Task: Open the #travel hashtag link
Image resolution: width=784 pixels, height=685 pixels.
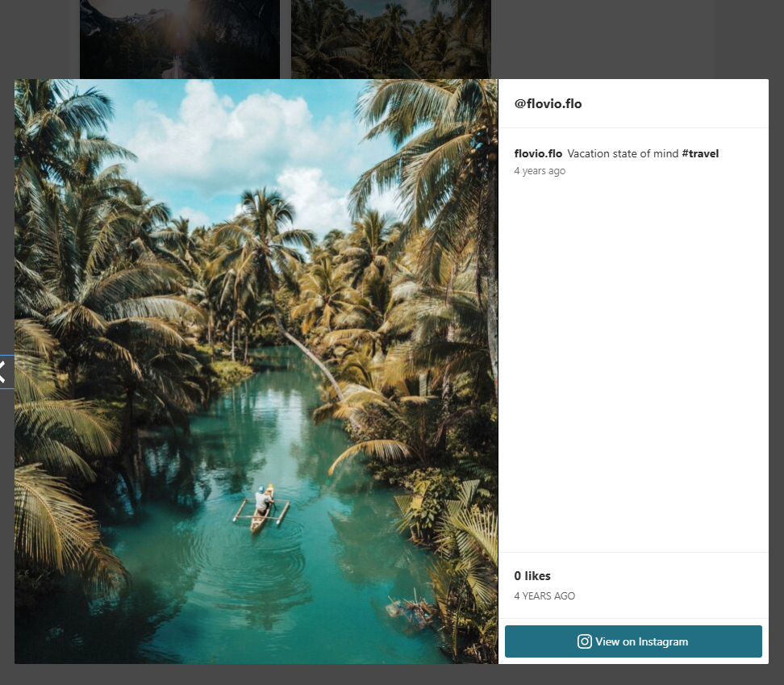Action: pyautogui.click(x=699, y=153)
